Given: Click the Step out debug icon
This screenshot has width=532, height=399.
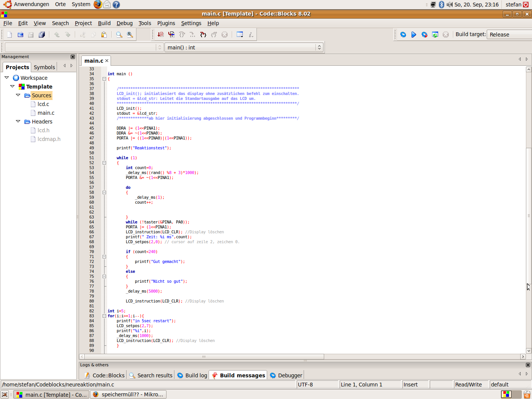Looking at the screenshot, I should (x=214, y=35).
